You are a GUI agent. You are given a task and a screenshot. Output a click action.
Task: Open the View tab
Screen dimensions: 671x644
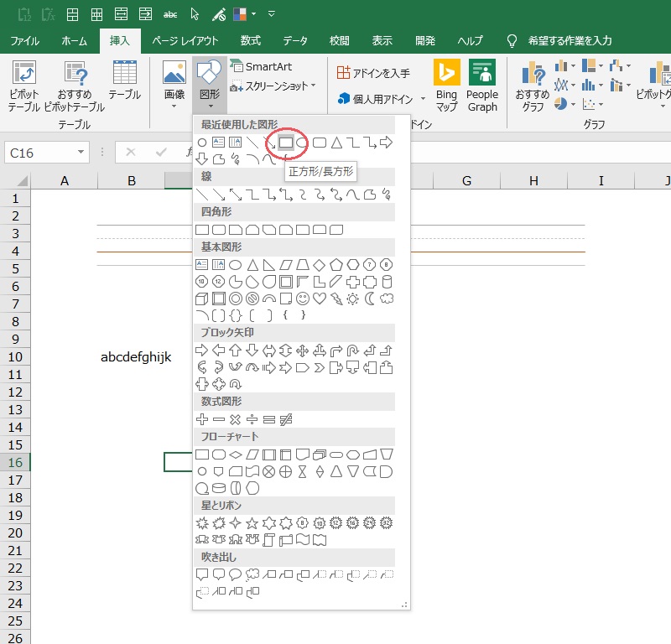coord(382,41)
